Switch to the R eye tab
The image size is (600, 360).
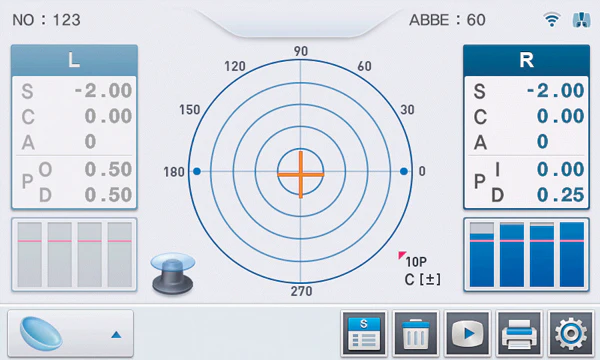pyautogui.click(x=526, y=60)
